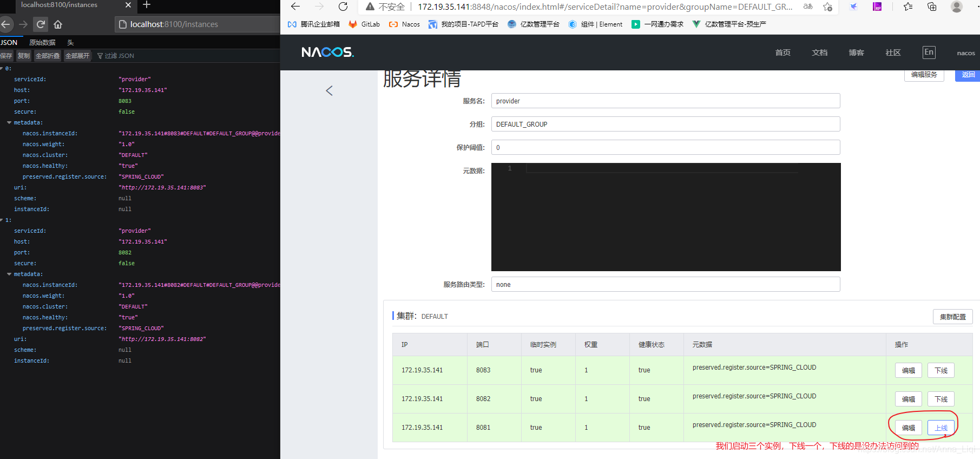
Task: Edit the port 8081 instance
Action: coord(908,428)
